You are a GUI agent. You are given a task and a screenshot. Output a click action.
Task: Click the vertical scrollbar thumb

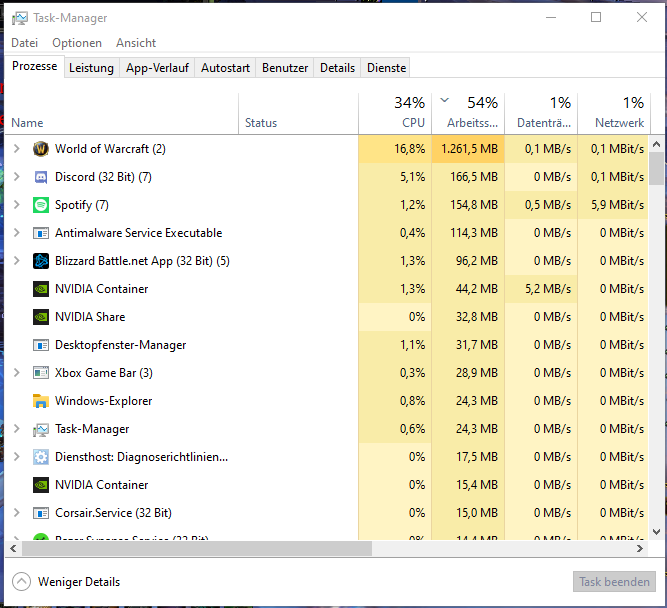pyautogui.click(x=656, y=168)
